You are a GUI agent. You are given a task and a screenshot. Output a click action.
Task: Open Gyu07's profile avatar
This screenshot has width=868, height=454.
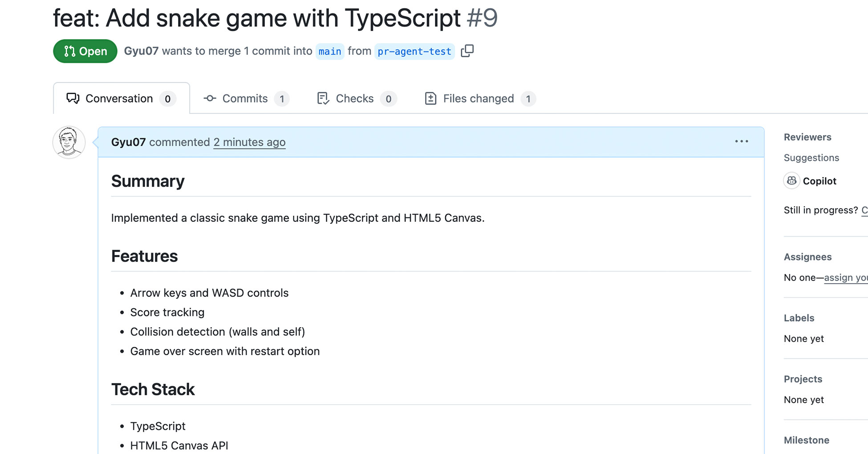[69, 142]
